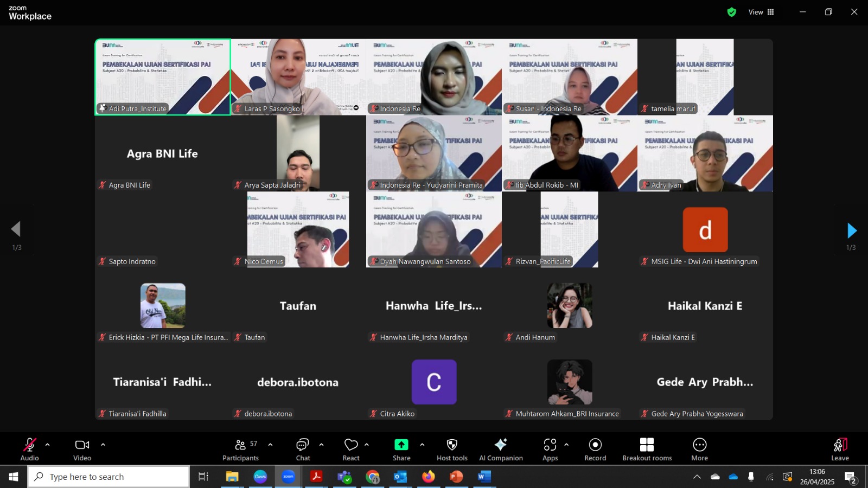Open the More options menu
The width and height of the screenshot is (868, 488).
(700, 450)
